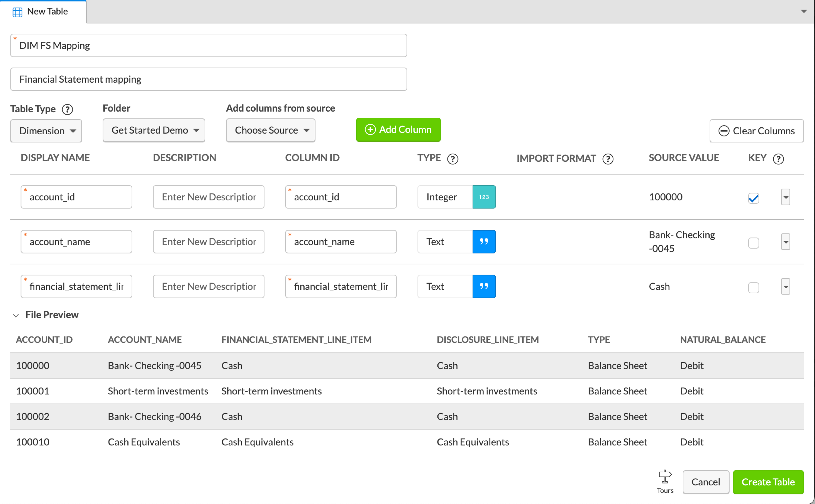Open the Dimension table type selector
Viewport: 815px width, 504px height.
pyautogui.click(x=46, y=131)
